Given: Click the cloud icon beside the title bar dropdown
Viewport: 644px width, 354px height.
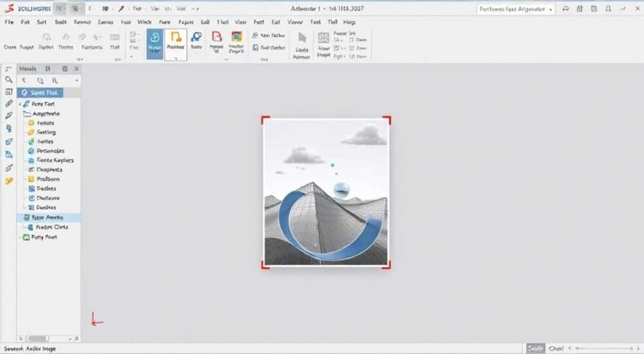Looking at the screenshot, I should [565, 8].
